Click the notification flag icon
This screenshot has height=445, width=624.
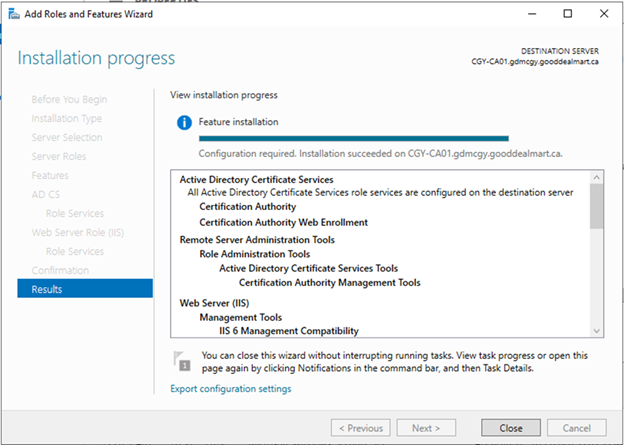(182, 361)
